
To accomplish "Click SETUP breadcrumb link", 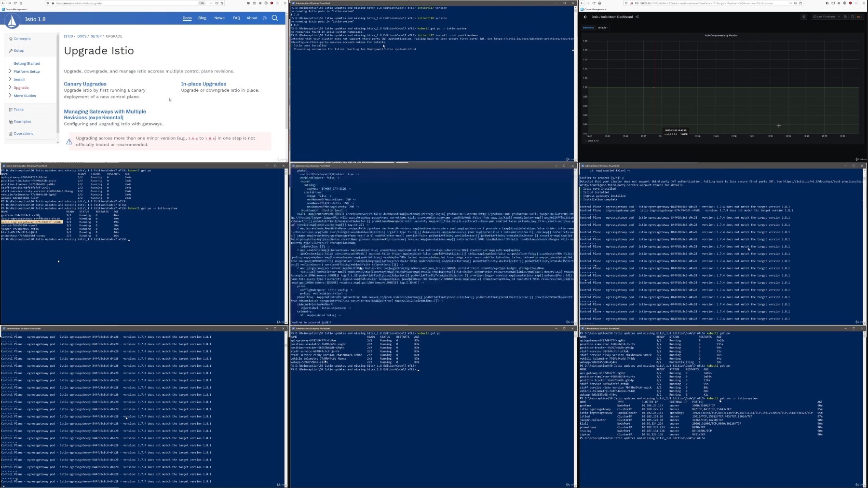I will (96, 36).
